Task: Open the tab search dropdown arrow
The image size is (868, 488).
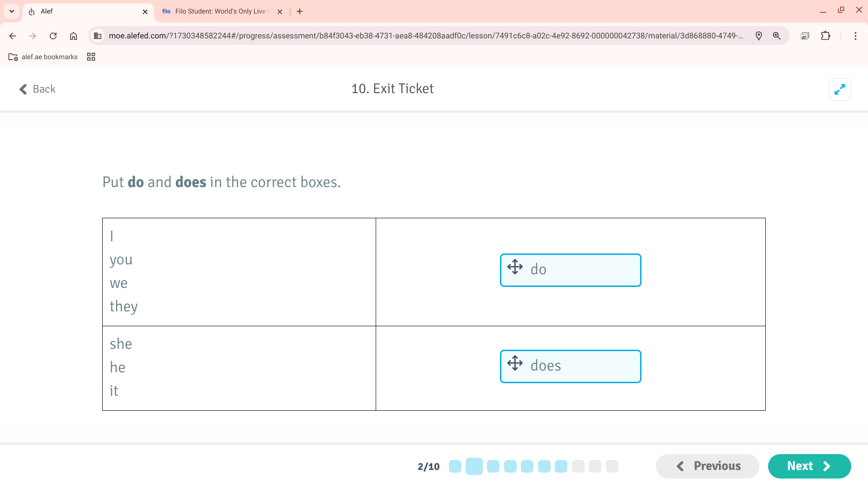Action: [12, 11]
